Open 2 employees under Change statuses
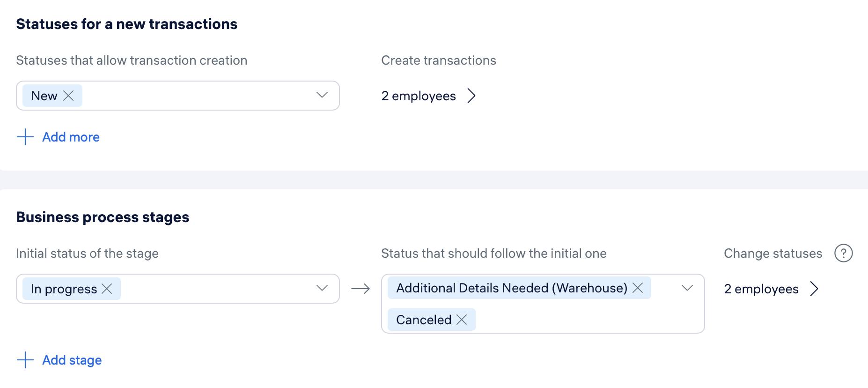The height and width of the screenshot is (388, 868). click(x=761, y=289)
